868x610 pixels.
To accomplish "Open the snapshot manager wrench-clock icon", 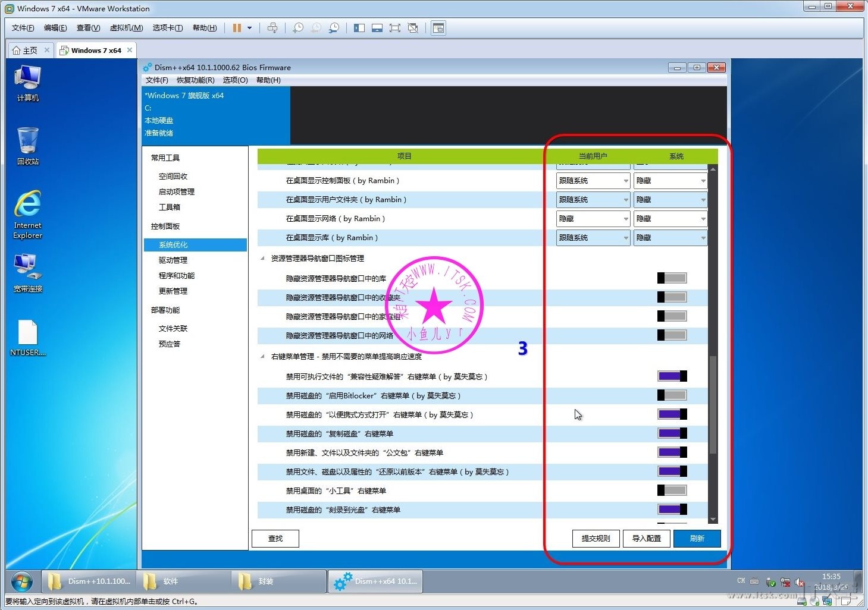I will pyautogui.click(x=334, y=28).
